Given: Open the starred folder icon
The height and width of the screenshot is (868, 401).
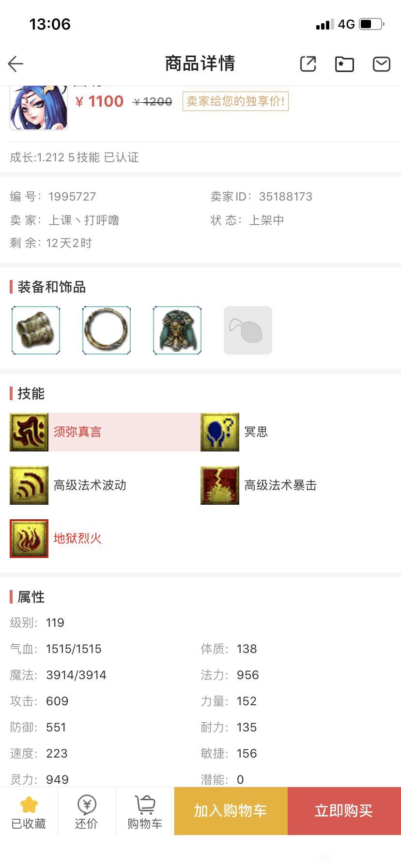Looking at the screenshot, I should (344, 64).
